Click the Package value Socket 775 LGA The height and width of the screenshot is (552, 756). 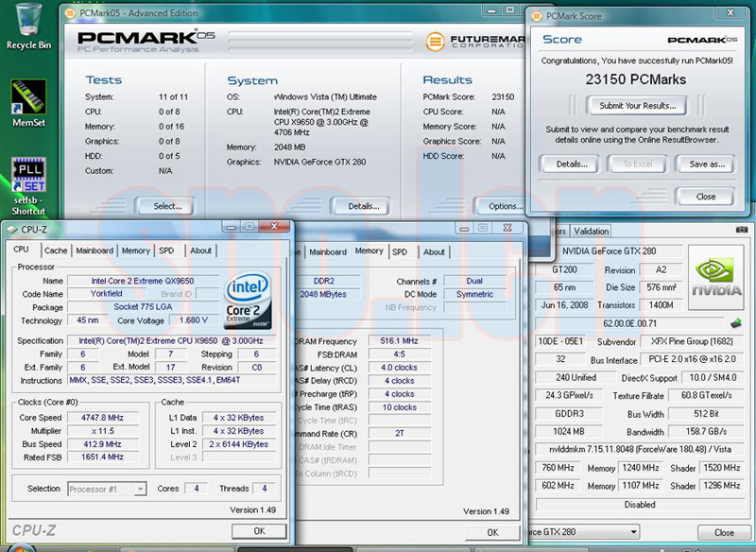coord(143,306)
